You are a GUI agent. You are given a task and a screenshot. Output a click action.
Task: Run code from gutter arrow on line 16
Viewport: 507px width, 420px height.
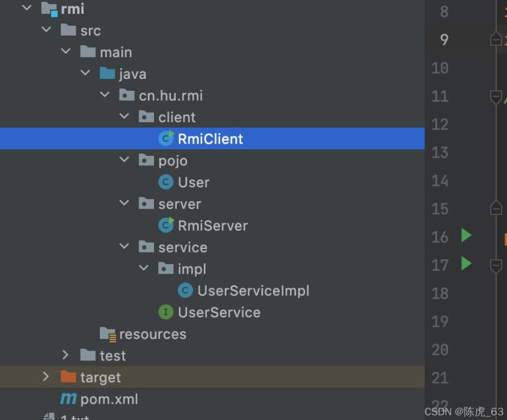point(466,235)
